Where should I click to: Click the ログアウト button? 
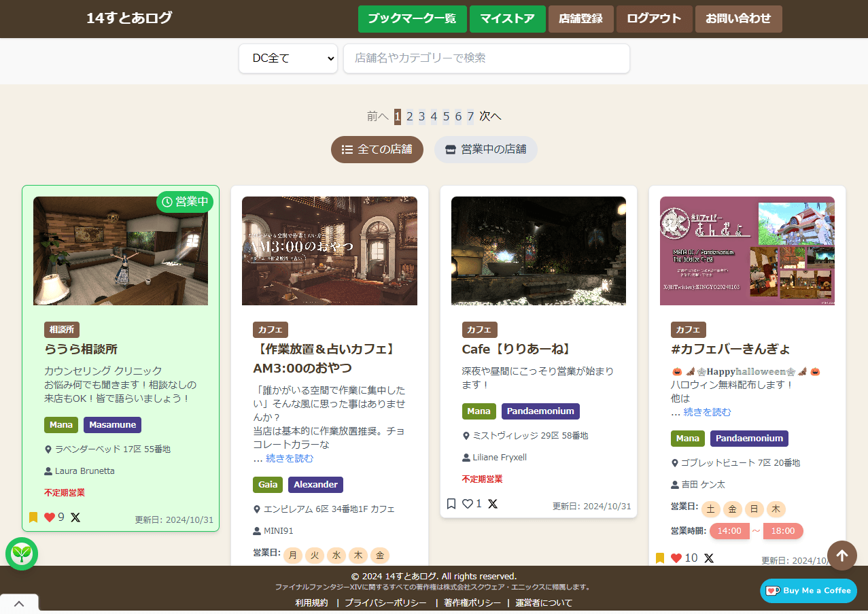tap(653, 18)
